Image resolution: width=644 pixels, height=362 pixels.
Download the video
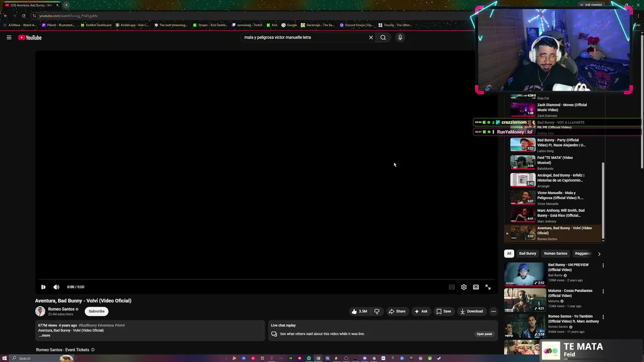click(x=471, y=311)
